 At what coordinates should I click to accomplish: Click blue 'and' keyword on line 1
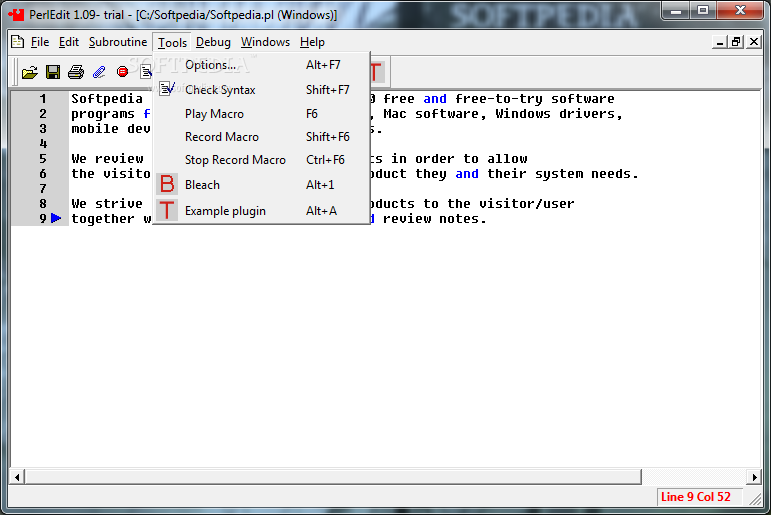[435, 99]
